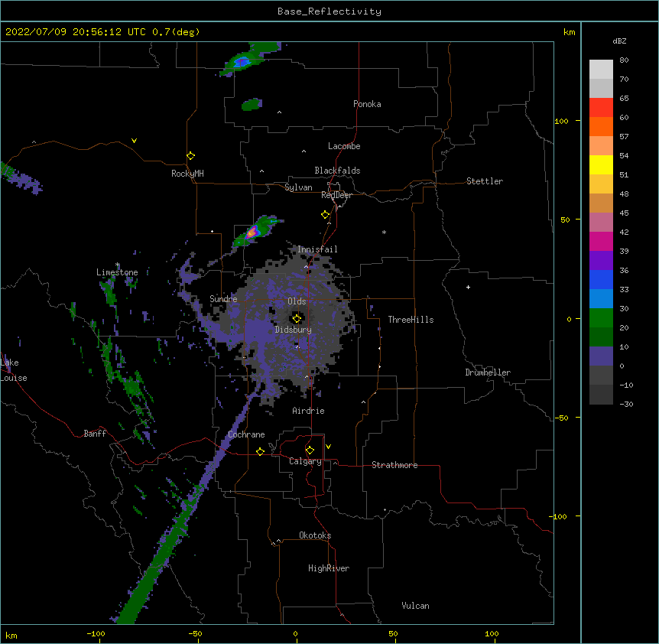Image resolution: width=659 pixels, height=644 pixels.
Task: Click the Sylvan label
Action: (x=298, y=187)
